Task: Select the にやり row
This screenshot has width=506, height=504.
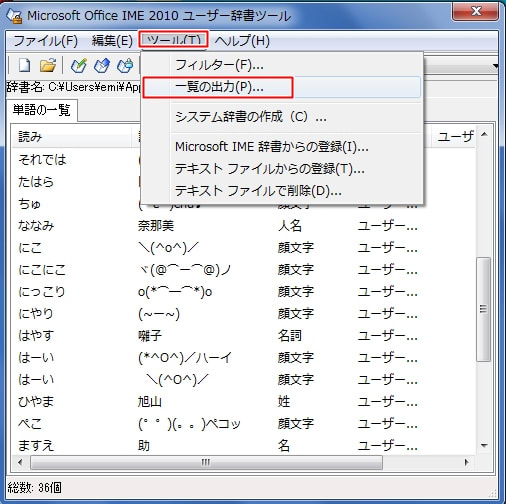Action: 36,314
